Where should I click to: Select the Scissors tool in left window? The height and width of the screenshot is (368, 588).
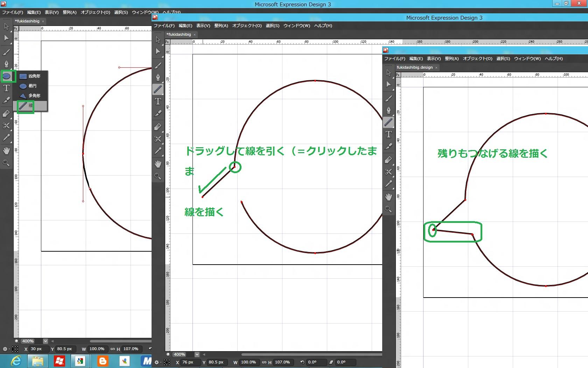click(6, 125)
